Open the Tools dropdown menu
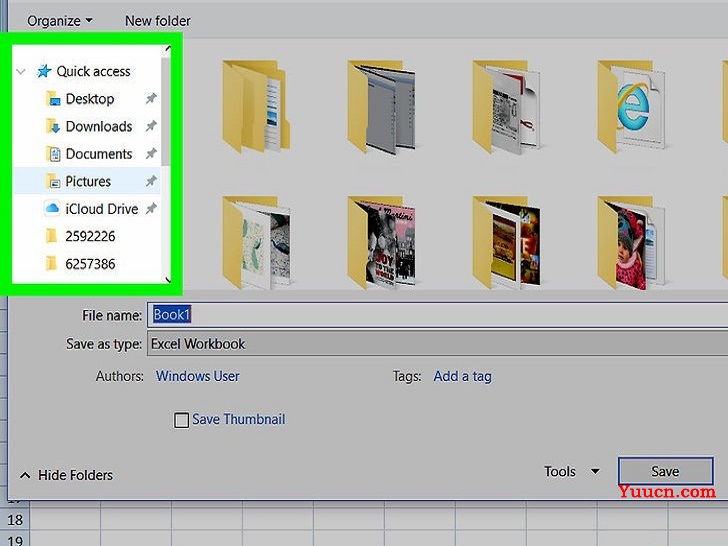The width and height of the screenshot is (728, 546). (x=572, y=472)
